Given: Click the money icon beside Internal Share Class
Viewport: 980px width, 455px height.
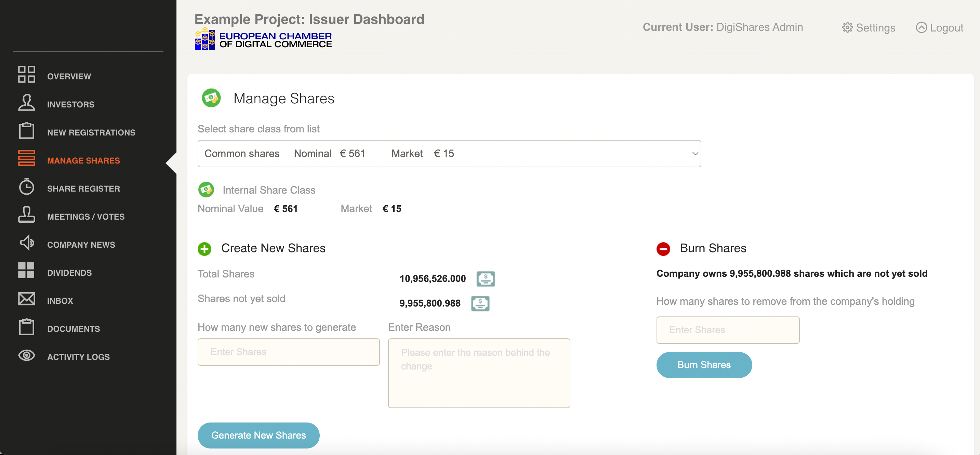Looking at the screenshot, I should 206,190.
